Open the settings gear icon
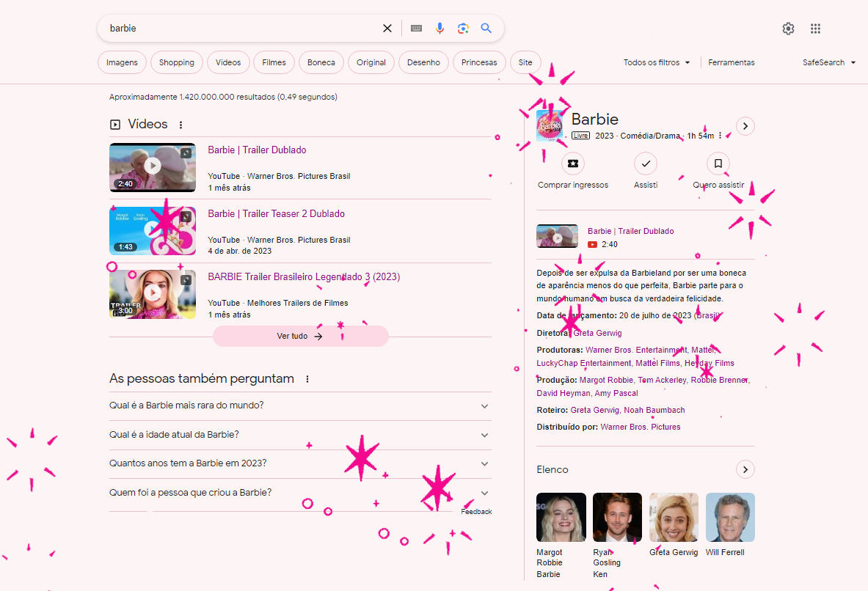This screenshot has width=868, height=591. click(788, 29)
